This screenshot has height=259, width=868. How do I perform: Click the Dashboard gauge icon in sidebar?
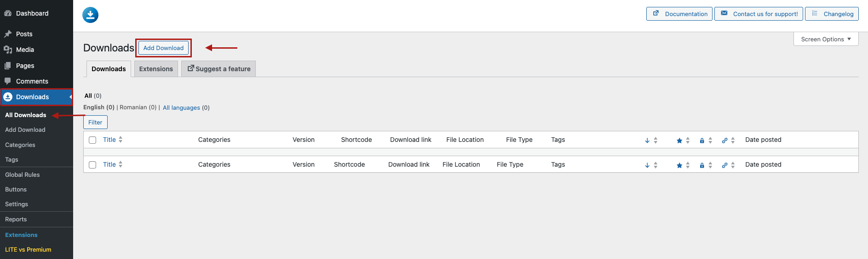pyautogui.click(x=8, y=13)
